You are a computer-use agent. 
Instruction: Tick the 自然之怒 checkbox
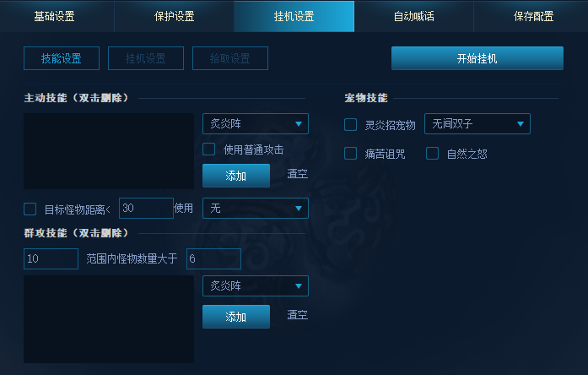pos(433,154)
